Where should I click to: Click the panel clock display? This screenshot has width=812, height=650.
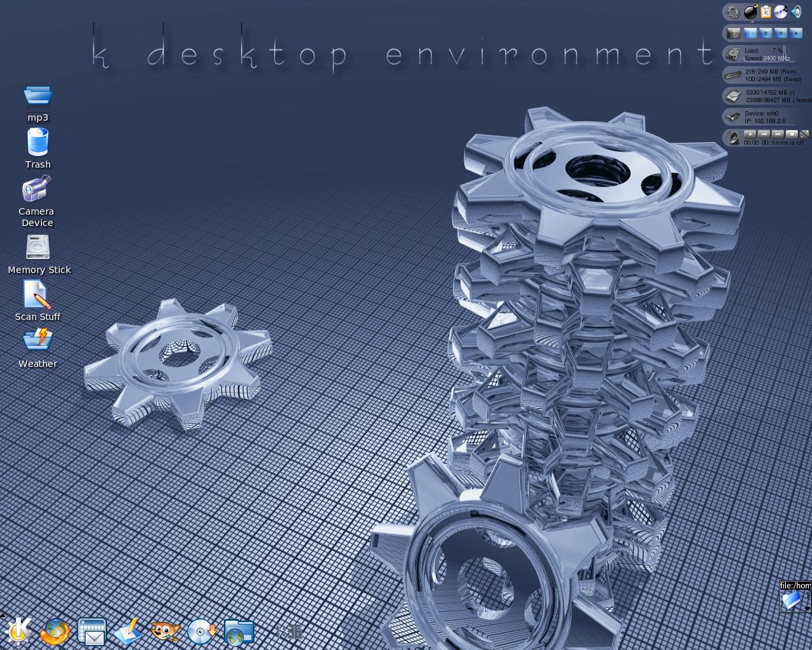click(x=289, y=632)
